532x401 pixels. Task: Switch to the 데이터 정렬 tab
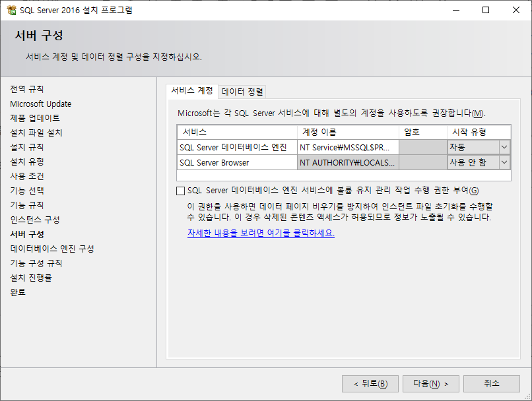coord(242,92)
